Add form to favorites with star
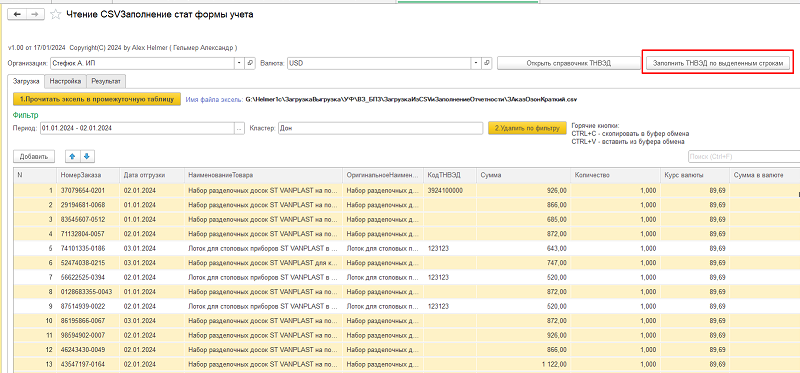 point(55,15)
